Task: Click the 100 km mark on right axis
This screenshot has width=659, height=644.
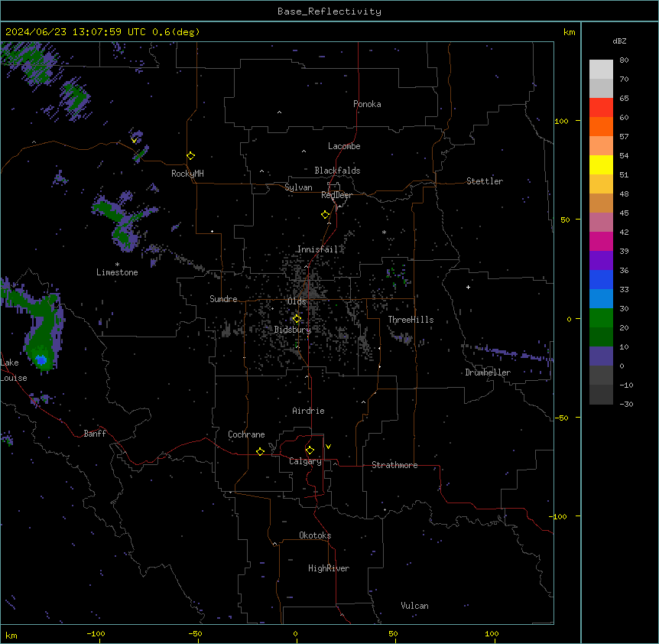Action: click(561, 121)
